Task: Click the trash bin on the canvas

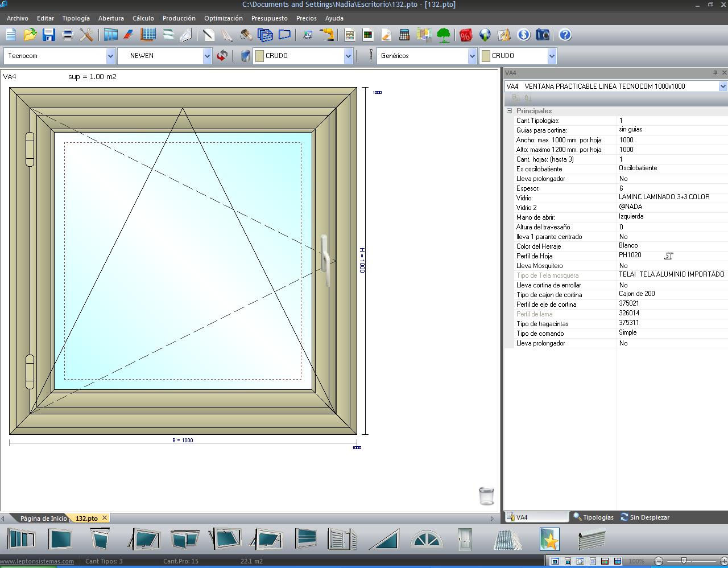Action: [486, 496]
